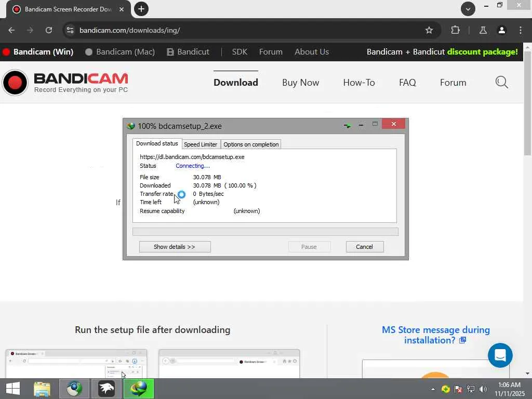Click the taskbar clock and date
532x399 pixels.
tap(510, 389)
